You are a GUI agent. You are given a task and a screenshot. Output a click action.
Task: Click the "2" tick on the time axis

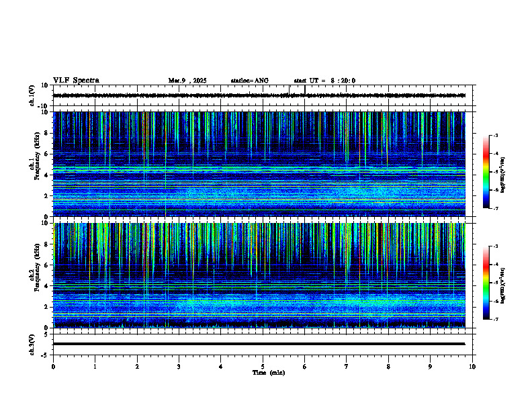(x=137, y=367)
